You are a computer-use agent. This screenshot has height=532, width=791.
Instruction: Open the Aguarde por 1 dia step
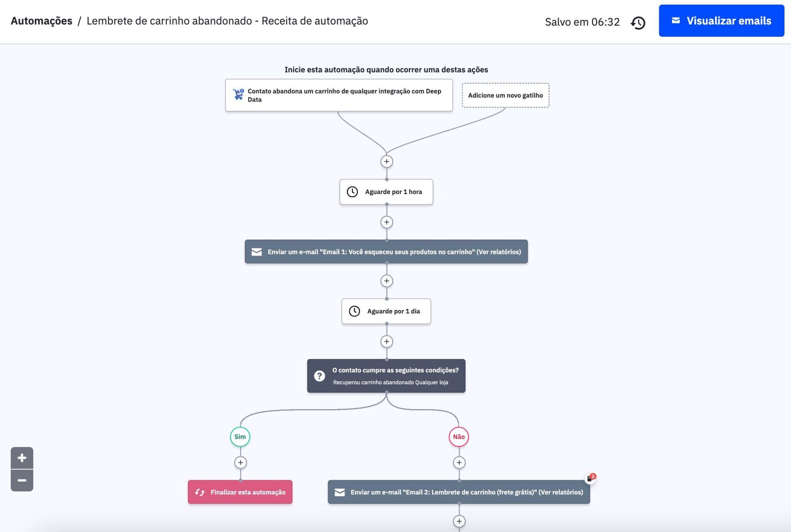386,311
